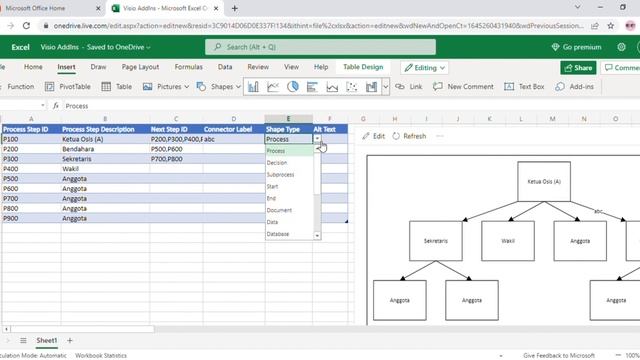The width and height of the screenshot is (640, 360).
Task: Click the Shape Type cell dropdown arrow
Action: (x=317, y=139)
